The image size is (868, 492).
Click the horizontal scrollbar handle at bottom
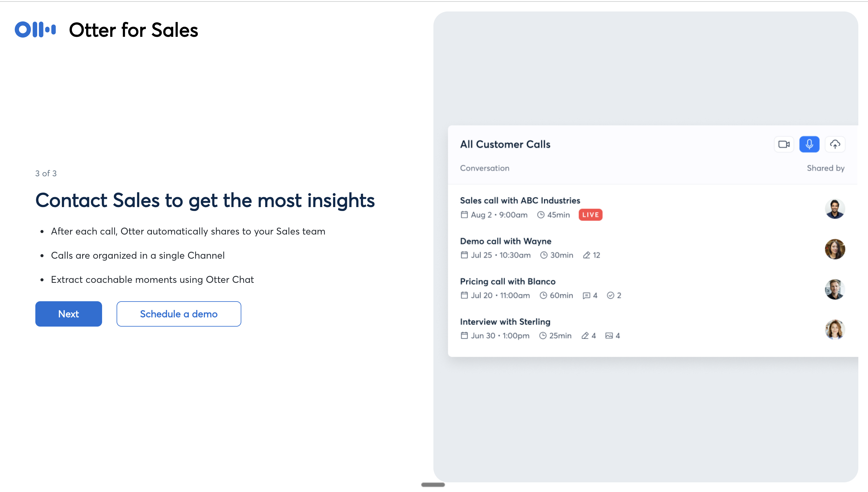(433, 484)
